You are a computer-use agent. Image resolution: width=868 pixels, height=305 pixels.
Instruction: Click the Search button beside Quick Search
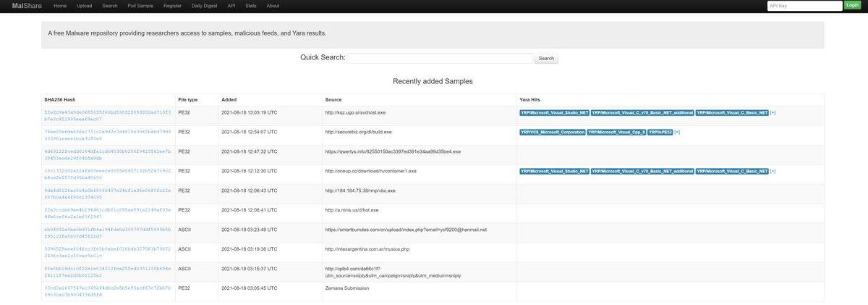[546, 58]
